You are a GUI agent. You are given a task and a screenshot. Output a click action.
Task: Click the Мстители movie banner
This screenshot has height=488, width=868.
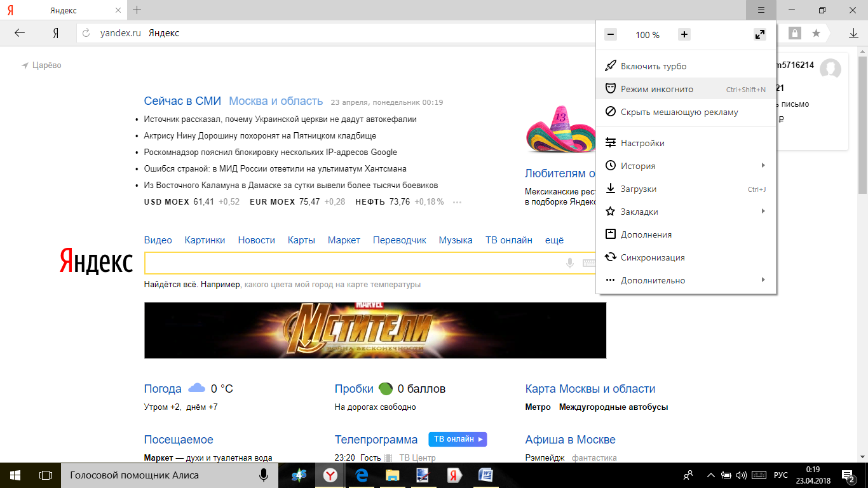[375, 330]
